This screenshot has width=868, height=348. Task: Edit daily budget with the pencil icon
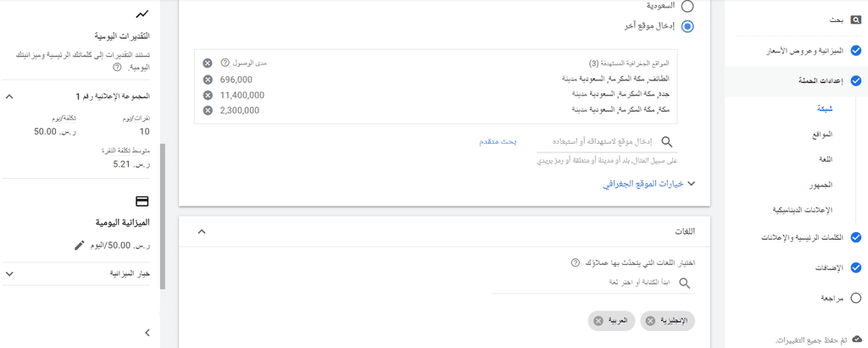click(x=79, y=245)
